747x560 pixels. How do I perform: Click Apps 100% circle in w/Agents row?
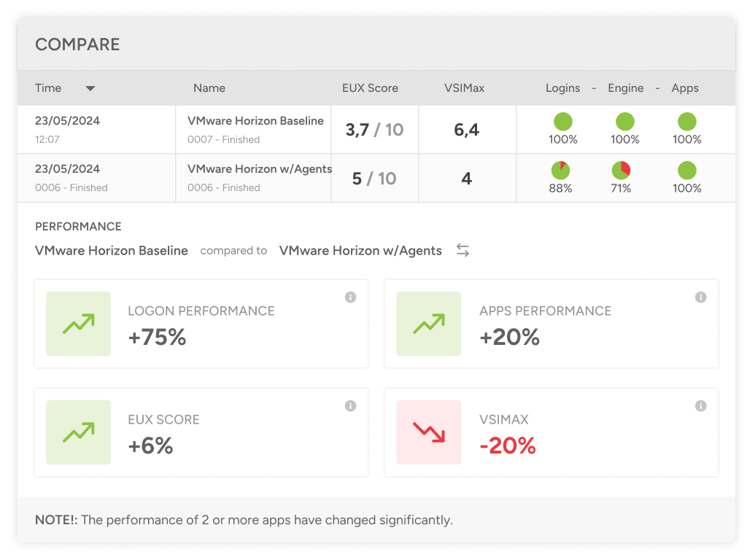tap(687, 171)
